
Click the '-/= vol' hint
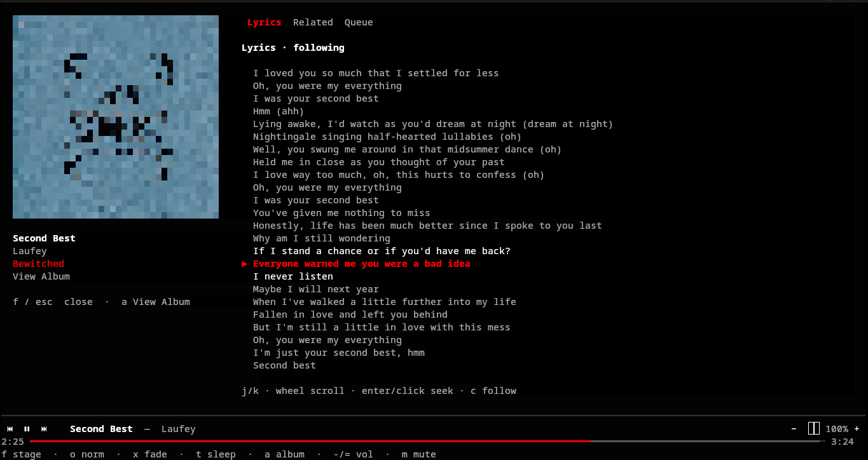tap(353, 454)
